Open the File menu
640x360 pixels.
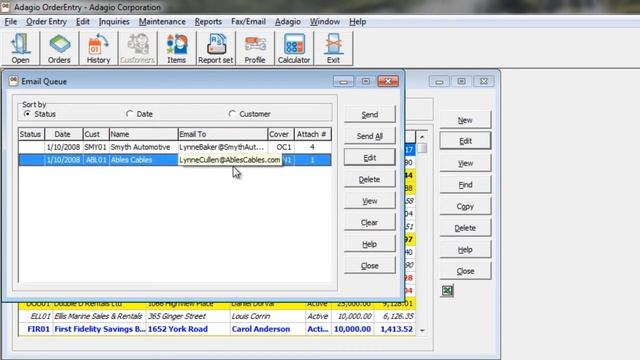point(11,22)
